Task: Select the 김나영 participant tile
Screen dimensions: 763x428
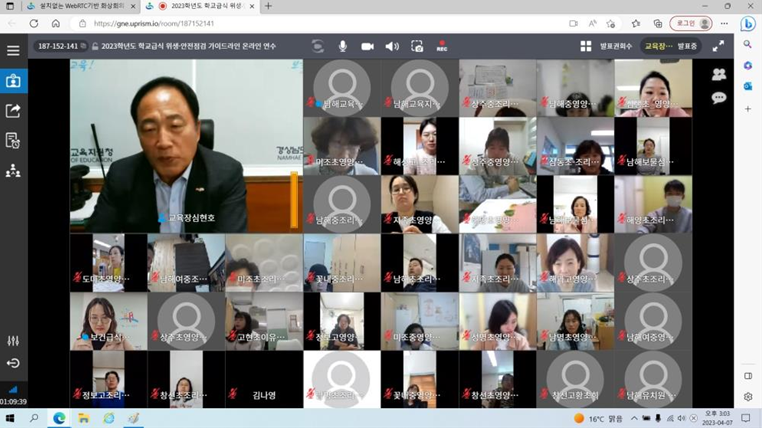Action: pyautogui.click(x=264, y=379)
